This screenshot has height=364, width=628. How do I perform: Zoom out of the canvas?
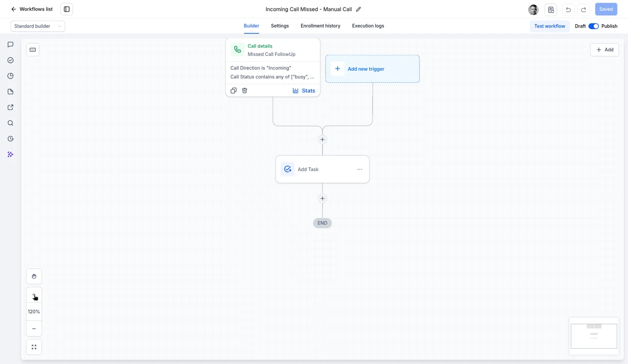pos(34,329)
